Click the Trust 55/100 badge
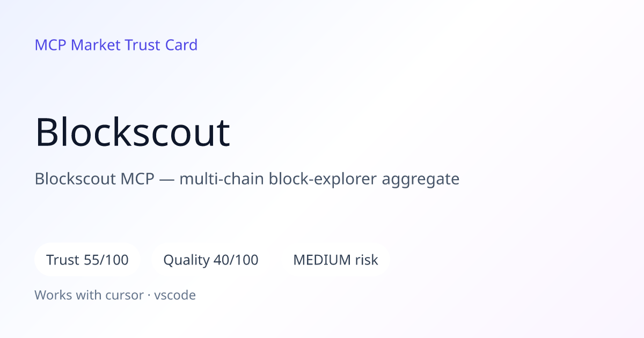Image resolution: width=644 pixels, height=338 pixels. [x=87, y=260]
